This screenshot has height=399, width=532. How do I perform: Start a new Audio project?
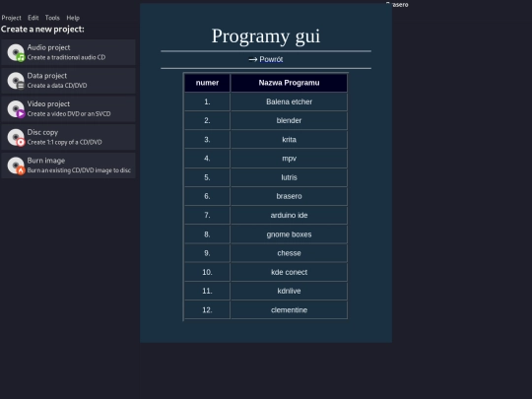(68, 52)
